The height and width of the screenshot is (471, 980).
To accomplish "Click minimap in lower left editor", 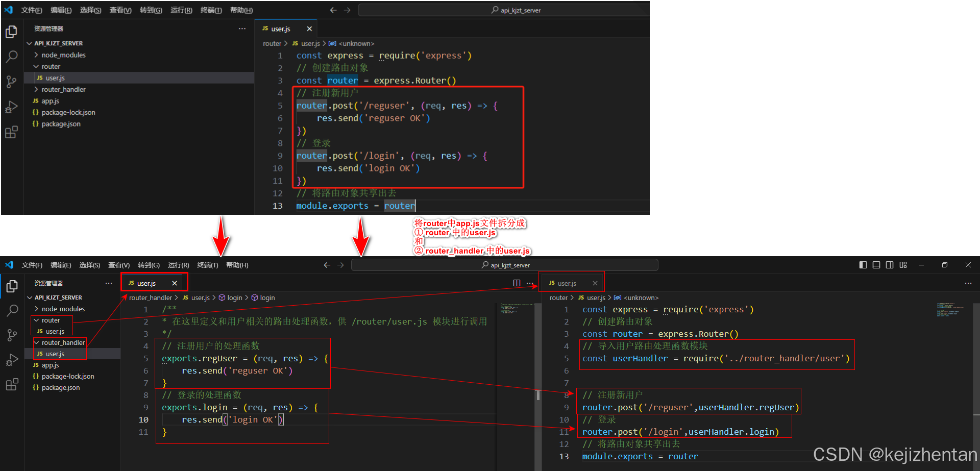I will tap(517, 308).
